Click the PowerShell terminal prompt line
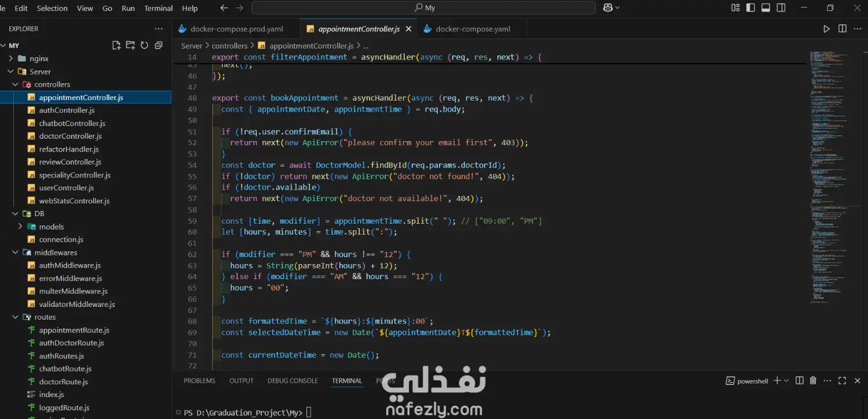The width and height of the screenshot is (868, 419). 248,413
